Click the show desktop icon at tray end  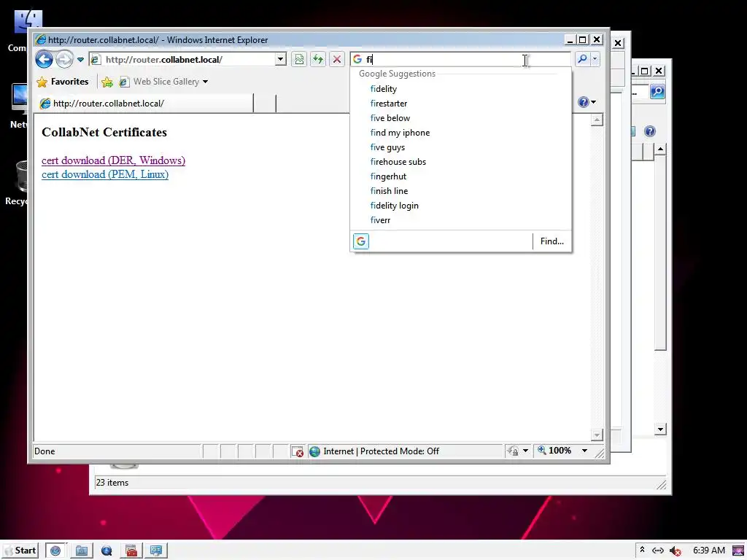[739, 551]
